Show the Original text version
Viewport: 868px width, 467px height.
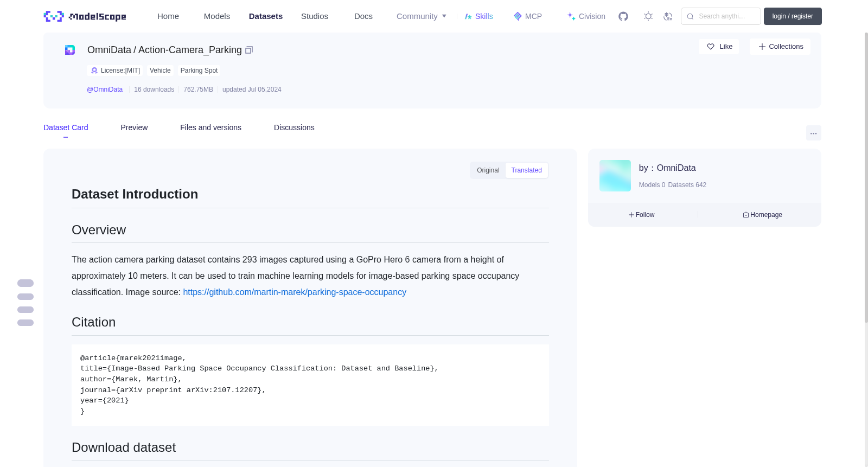click(488, 170)
